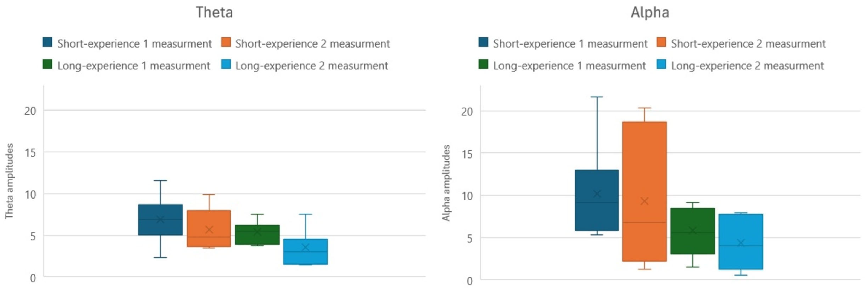This screenshot has height=291, width=868.
Task: Click 'Long-experience 2 measurment' legend label in Theta chart
Action: [312, 66]
